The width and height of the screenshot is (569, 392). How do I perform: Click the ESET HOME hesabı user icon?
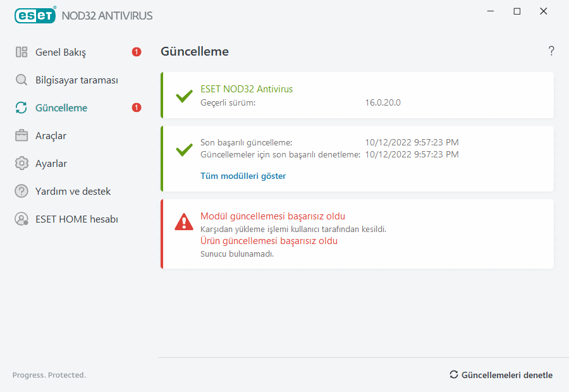point(21,219)
